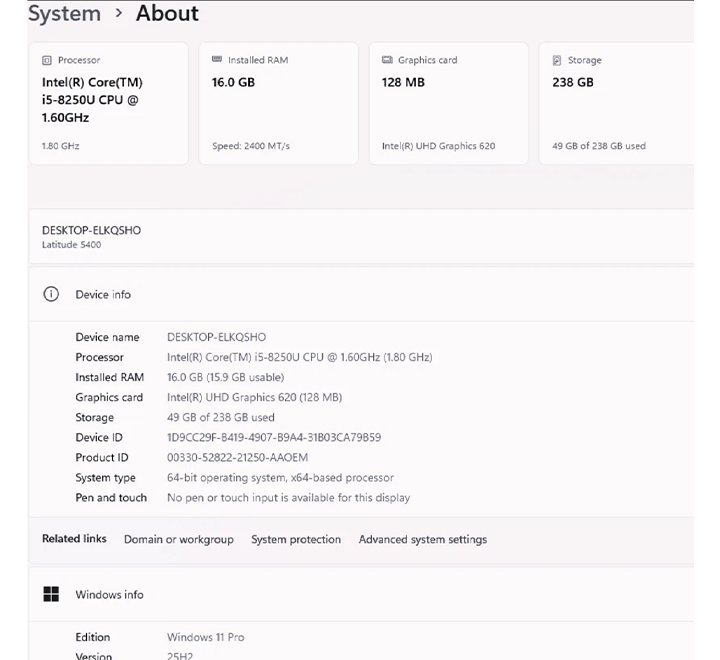Click the About page heading
Screen dimensions: 720x660
(x=168, y=13)
